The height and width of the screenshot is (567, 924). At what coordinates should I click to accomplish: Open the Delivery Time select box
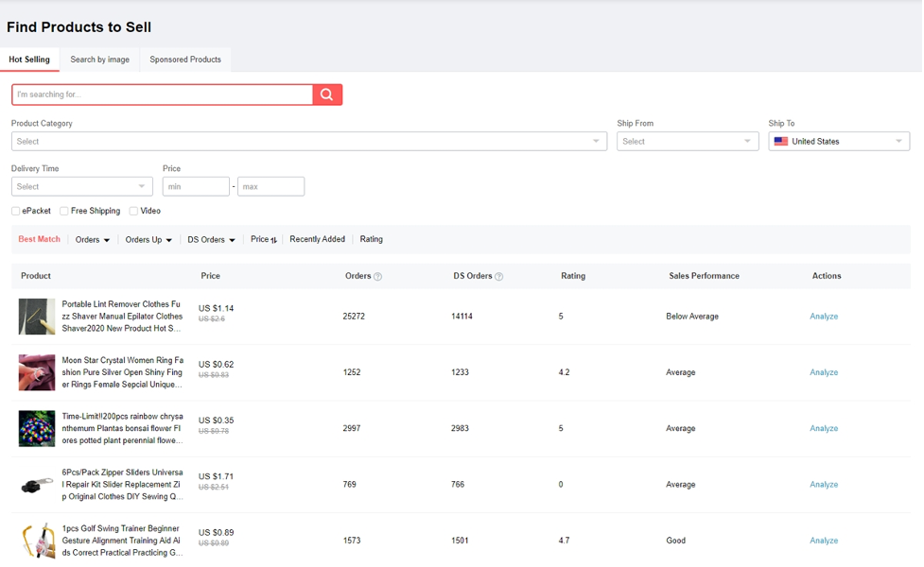tap(81, 186)
